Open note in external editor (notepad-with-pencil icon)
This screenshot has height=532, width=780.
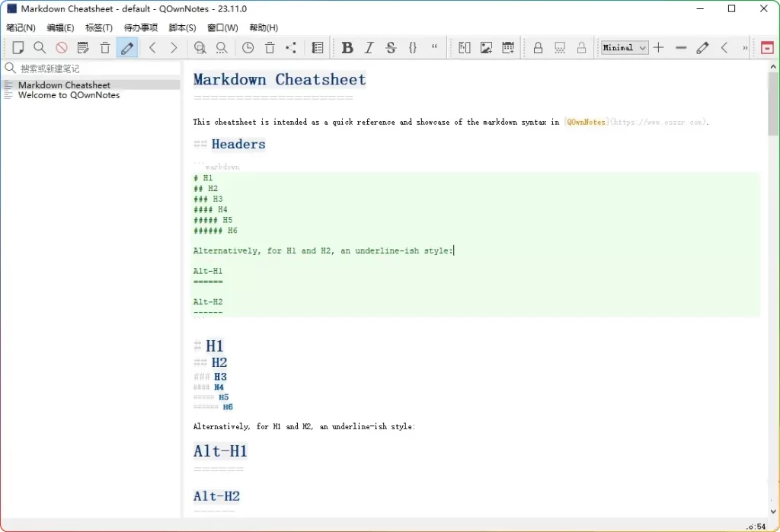(x=83, y=48)
